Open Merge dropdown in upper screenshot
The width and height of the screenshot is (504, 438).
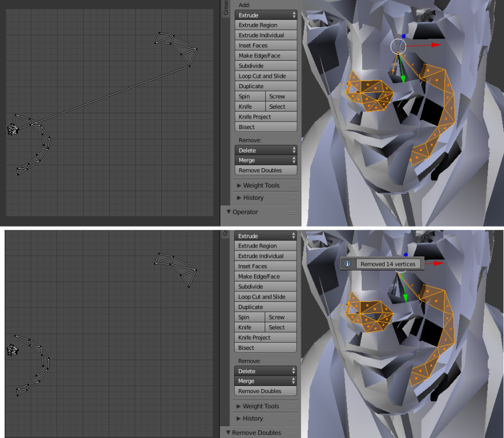pos(266,160)
